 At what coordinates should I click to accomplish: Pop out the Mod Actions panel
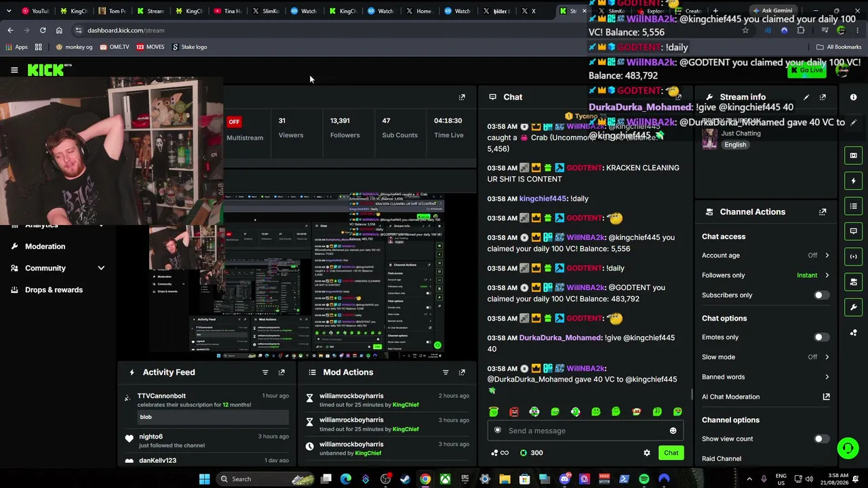point(462,372)
